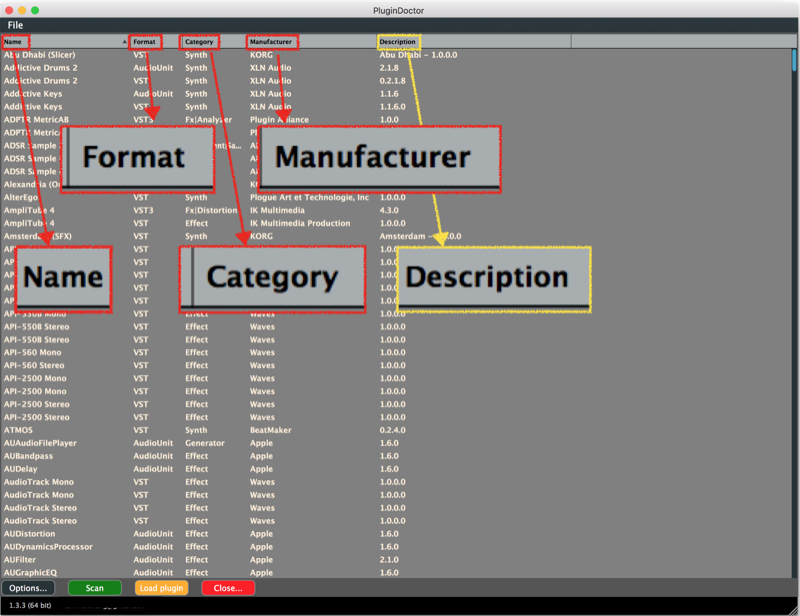Image resolution: width=800 pixels, height=616 pixels.
Task: Select the ATMOS synth plugin
Action: [395, 430]
